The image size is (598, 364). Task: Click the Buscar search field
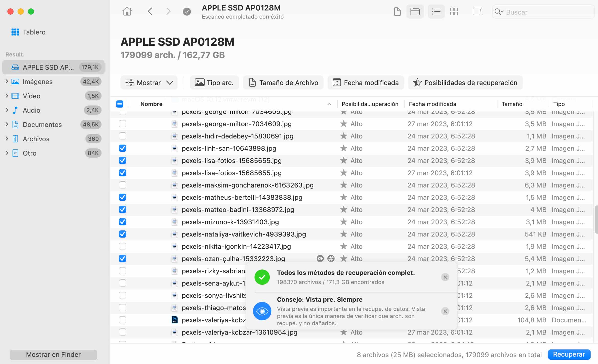point(544,12)
